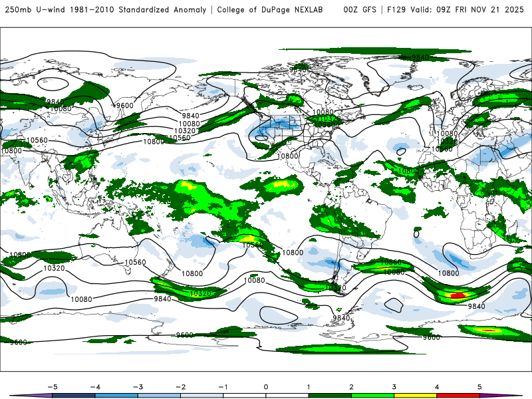
Task: Pick the red 4 to 5 colorbar segment
Action: 458,396
